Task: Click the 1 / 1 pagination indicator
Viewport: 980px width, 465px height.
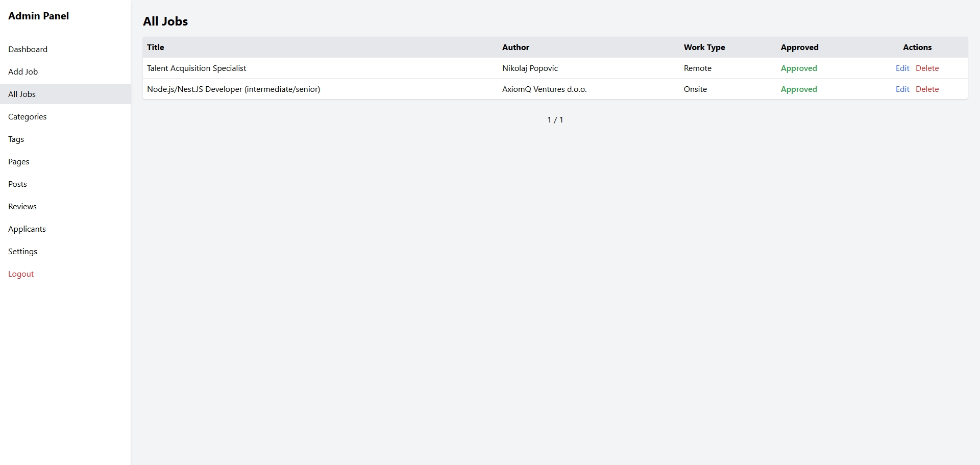Action: click(x=555, y=119)
